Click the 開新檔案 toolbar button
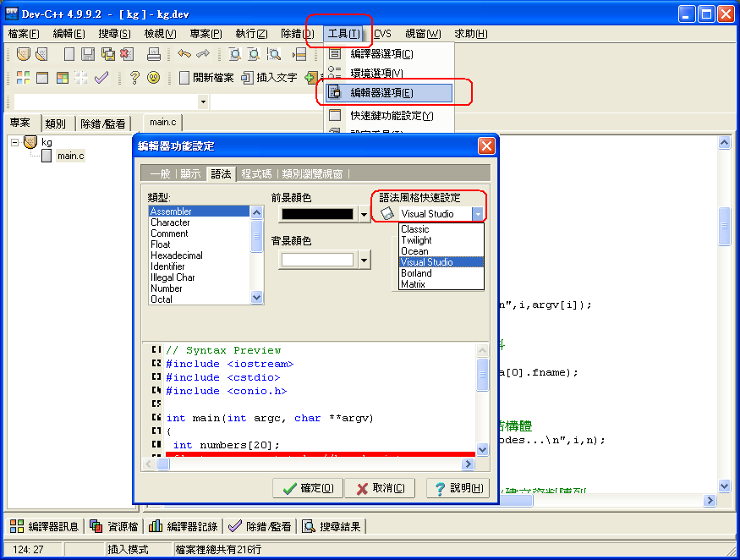 point(206,78)
